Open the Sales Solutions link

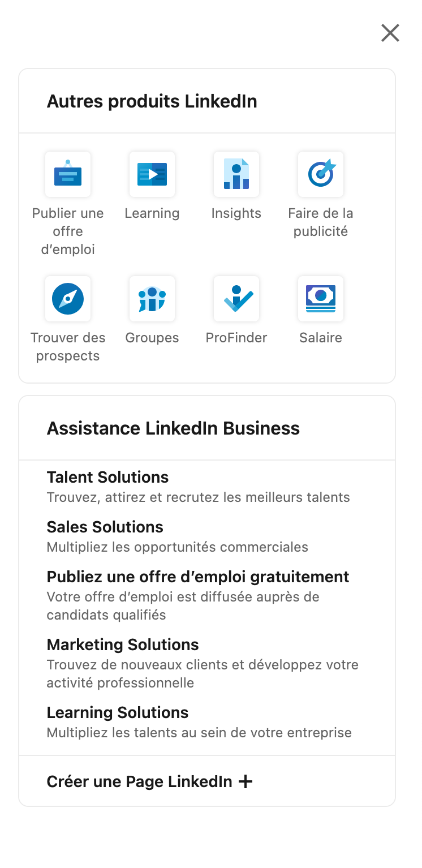pos(105,527)
